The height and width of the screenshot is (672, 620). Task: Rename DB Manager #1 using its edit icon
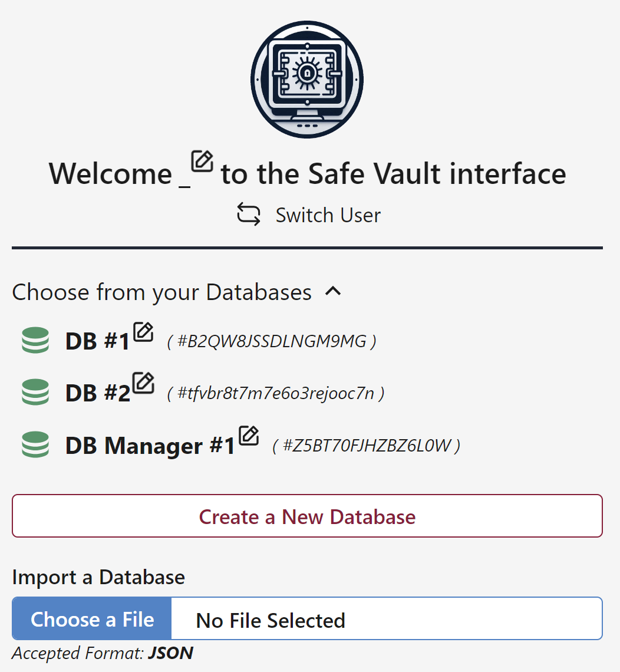(x=249, y=436)
